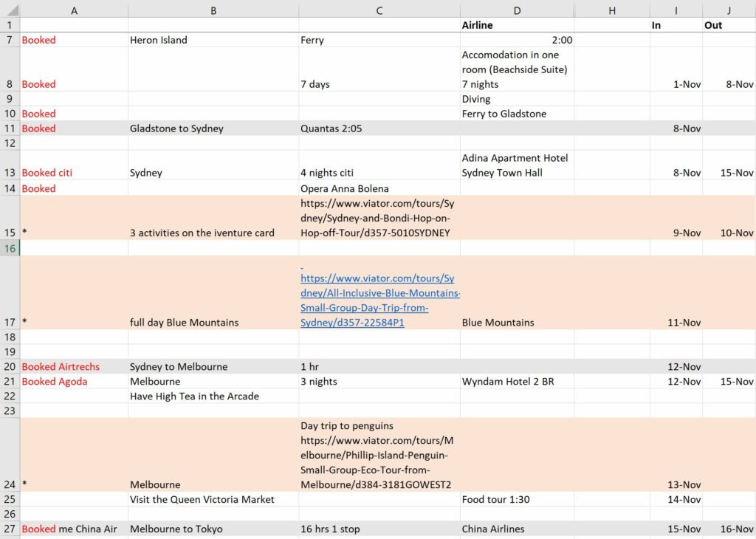Select 'Have High Tea in the Arcade' cell
This screenshot has height=539, width=756.
213,396
